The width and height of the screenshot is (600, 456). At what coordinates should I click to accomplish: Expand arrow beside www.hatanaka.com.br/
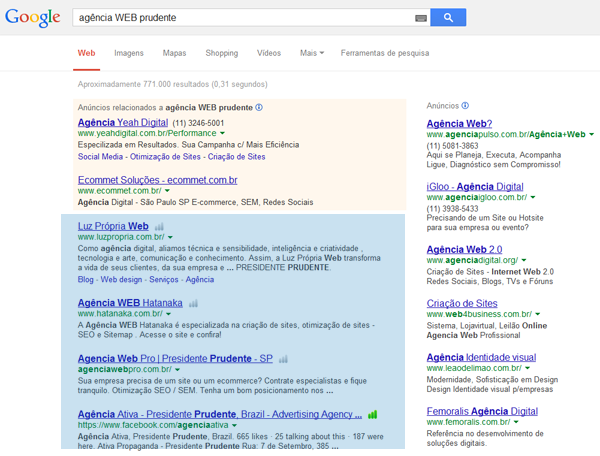click(x=168, y=314)
